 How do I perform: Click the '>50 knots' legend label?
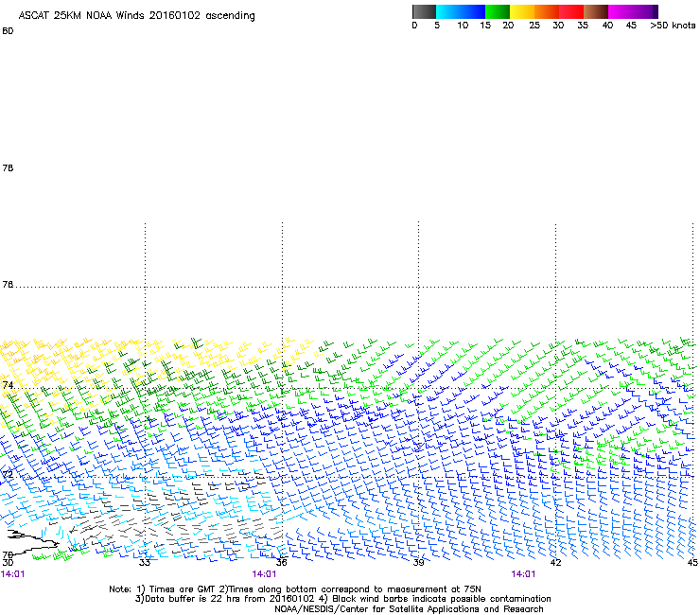(x=673, y=26)
